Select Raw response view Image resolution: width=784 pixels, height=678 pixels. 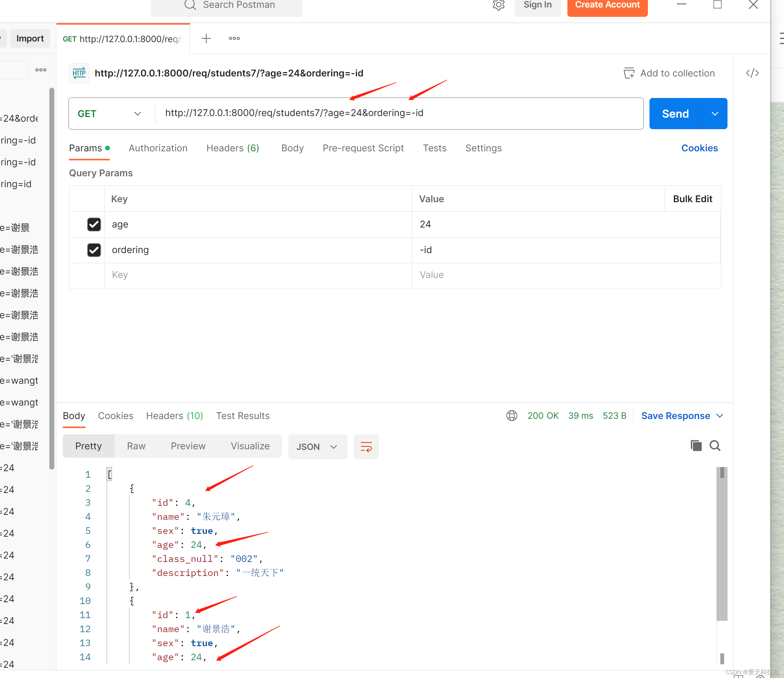[x=136, y=446]
